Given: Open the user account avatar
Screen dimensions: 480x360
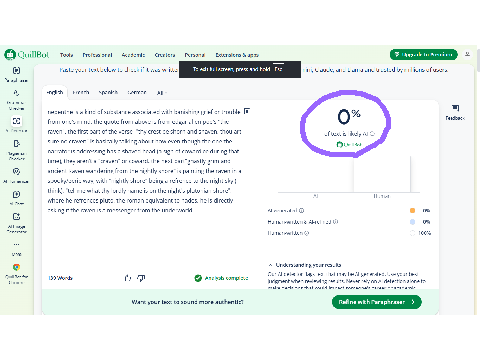Looking at the screenshot, I should point(467,54).
